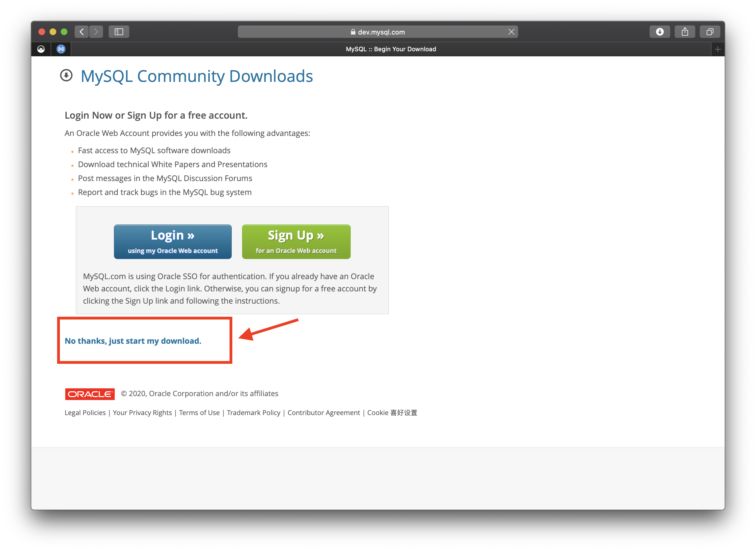756x551 pixels.
Task: Click the Safari back arrow button
Action: coord(82,32)
